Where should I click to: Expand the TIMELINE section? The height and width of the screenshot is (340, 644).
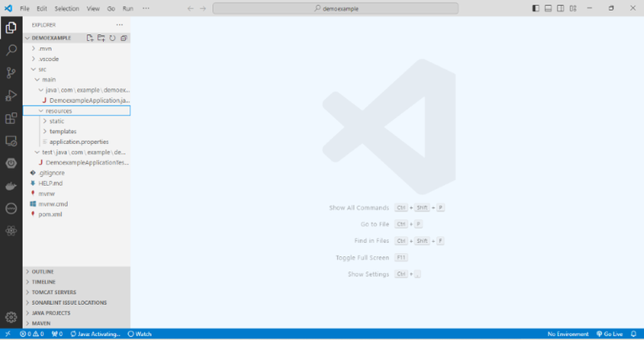tap(77, 281)
